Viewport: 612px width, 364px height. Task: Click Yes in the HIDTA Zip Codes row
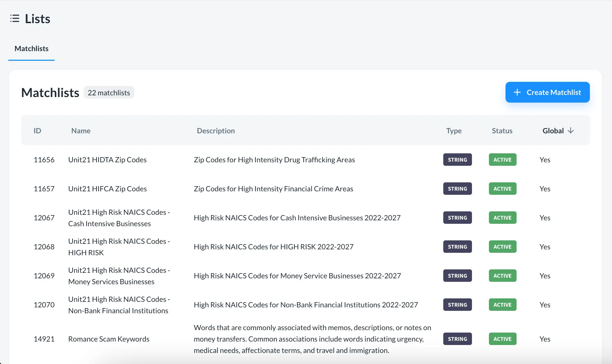tap(545, 160)
